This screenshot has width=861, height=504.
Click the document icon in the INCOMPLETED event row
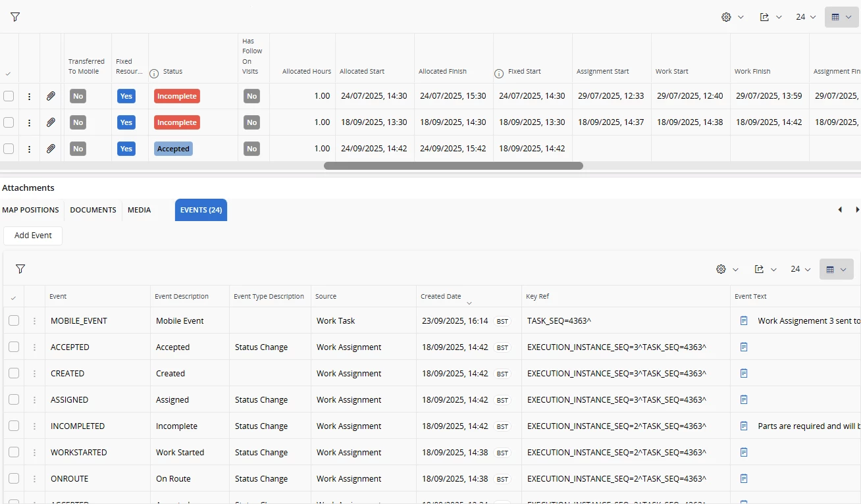[x=744, y=426]
